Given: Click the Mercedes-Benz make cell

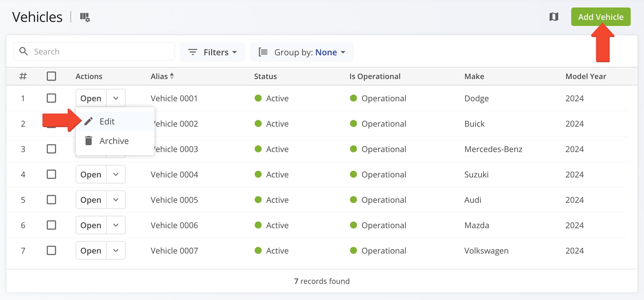Looking at the screenshot, I should 493,149.
